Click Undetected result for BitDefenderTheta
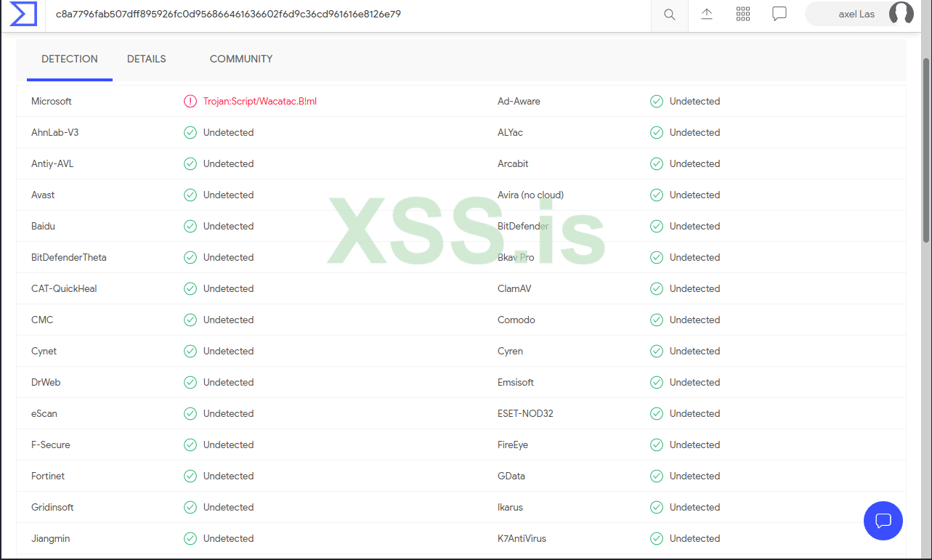This screenshot has height=560, width=932. coord(229,258)
